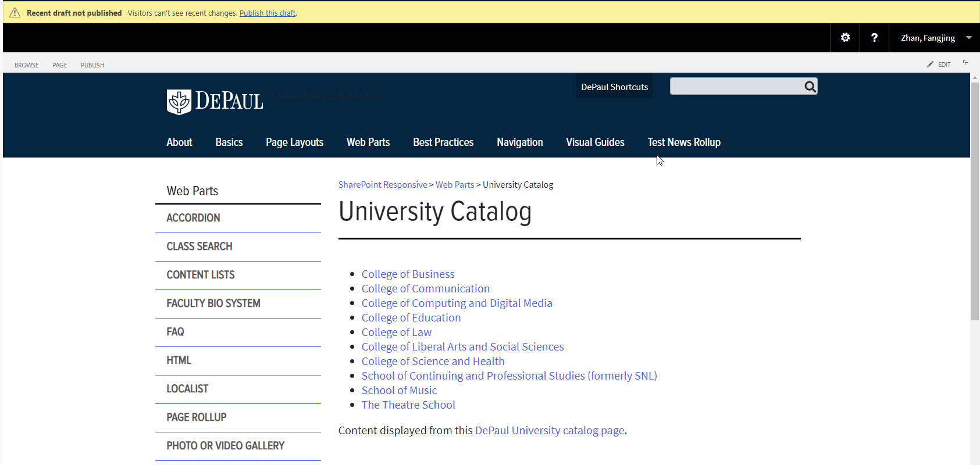Open LOCALIST in the sidebar
Image resolution: width=980 pixels, height=465 pixels.
click(x=238, y=389)
